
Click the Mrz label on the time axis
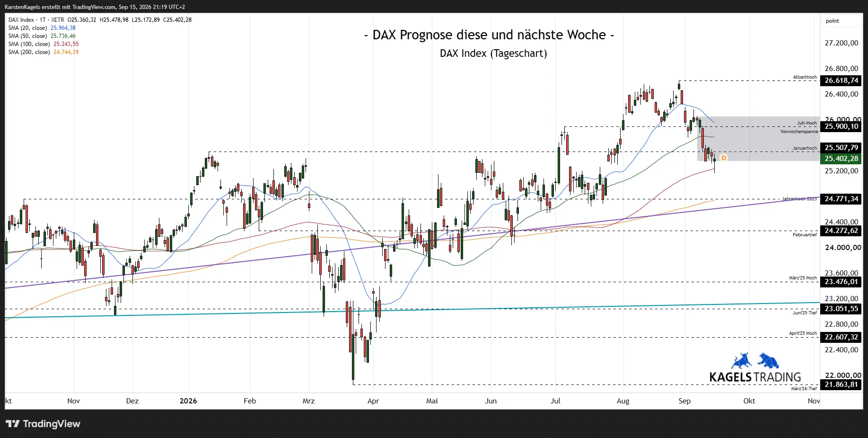tap(308, 401)
